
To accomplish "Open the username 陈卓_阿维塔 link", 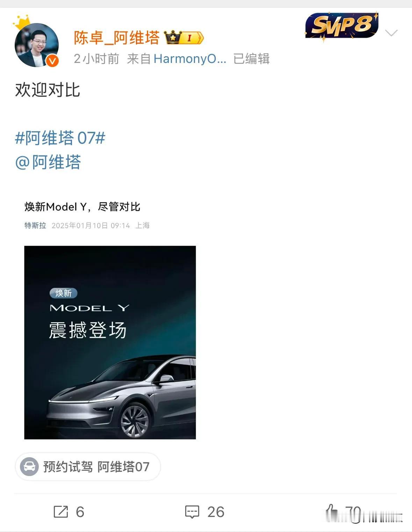I will coord(116,37).
